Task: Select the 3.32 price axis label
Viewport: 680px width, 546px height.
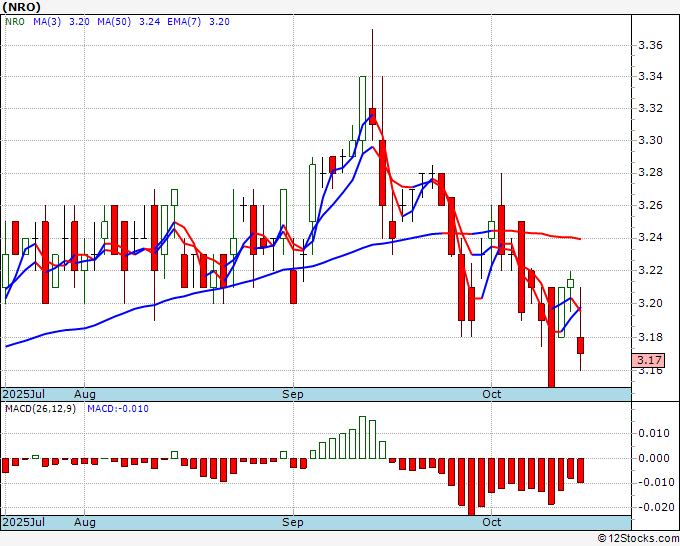Action: pyautogui.click(x=651, y=108)
